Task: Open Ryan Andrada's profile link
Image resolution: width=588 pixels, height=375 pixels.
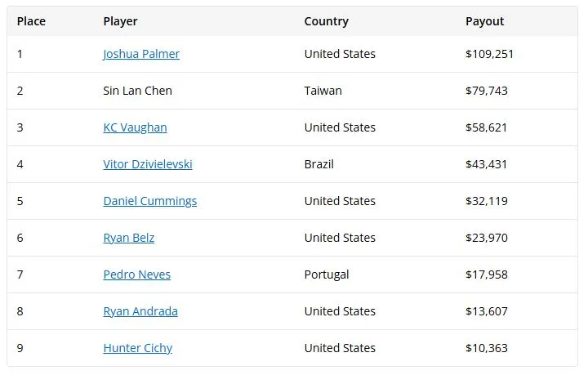Action: pyautogui.click(x=140, y=311)
